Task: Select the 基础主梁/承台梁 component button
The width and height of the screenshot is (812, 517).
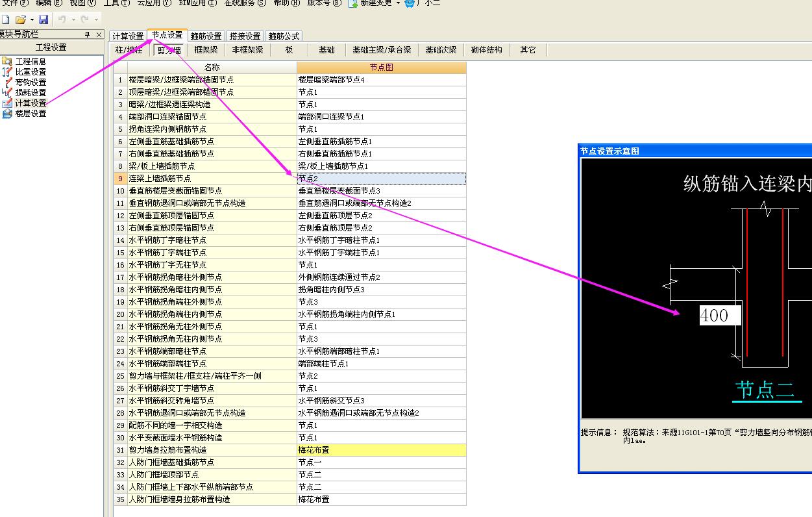Action: tap(382, 50)
